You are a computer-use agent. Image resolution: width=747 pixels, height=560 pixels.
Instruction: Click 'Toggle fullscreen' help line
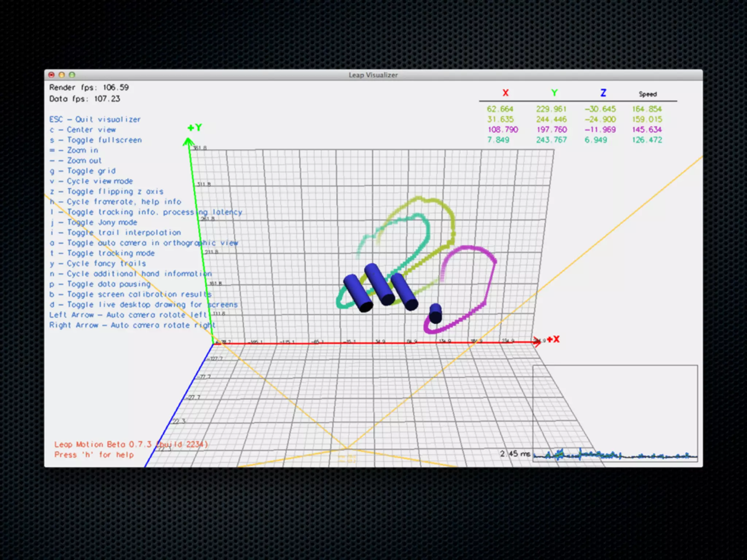coord(96,140)
